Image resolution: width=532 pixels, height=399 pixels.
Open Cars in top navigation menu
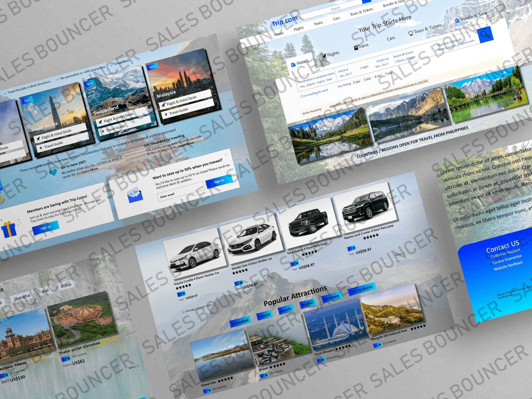pyautogui.click(x=336, y=18)
